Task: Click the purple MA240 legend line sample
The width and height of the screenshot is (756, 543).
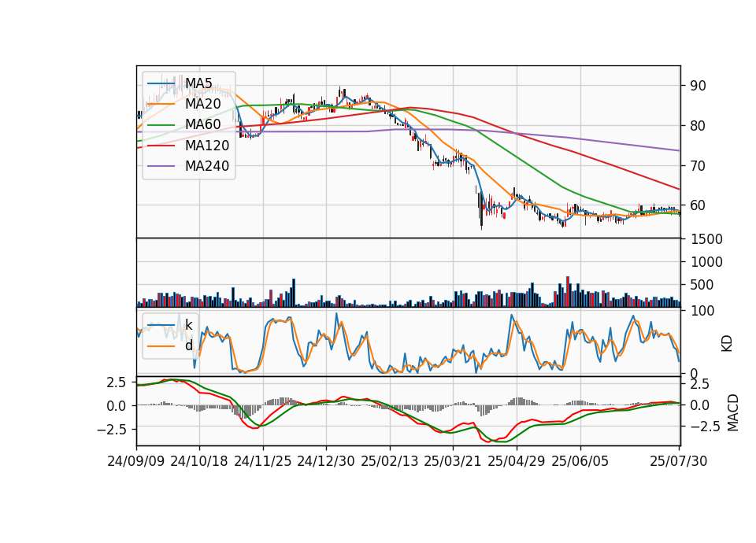Action: pyautogui.click(x=161, y=166)
